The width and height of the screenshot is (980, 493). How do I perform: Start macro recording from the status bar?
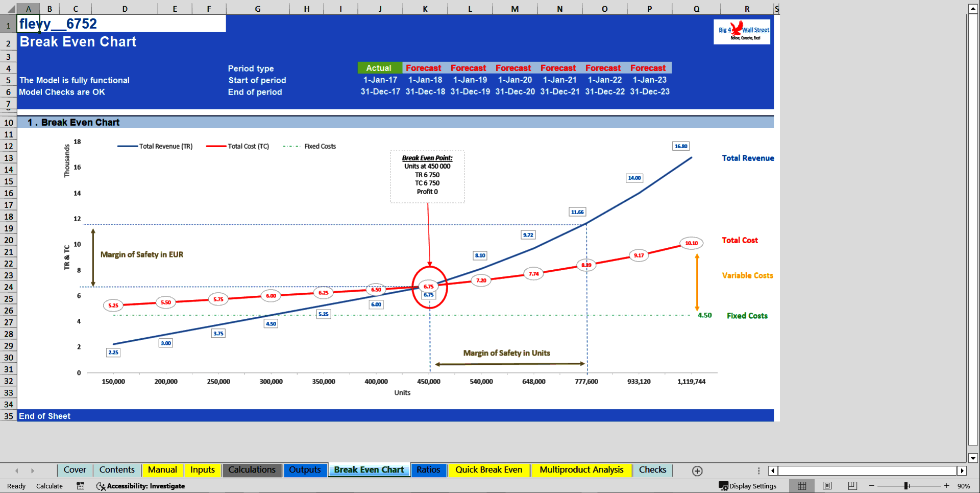(80, 486)
